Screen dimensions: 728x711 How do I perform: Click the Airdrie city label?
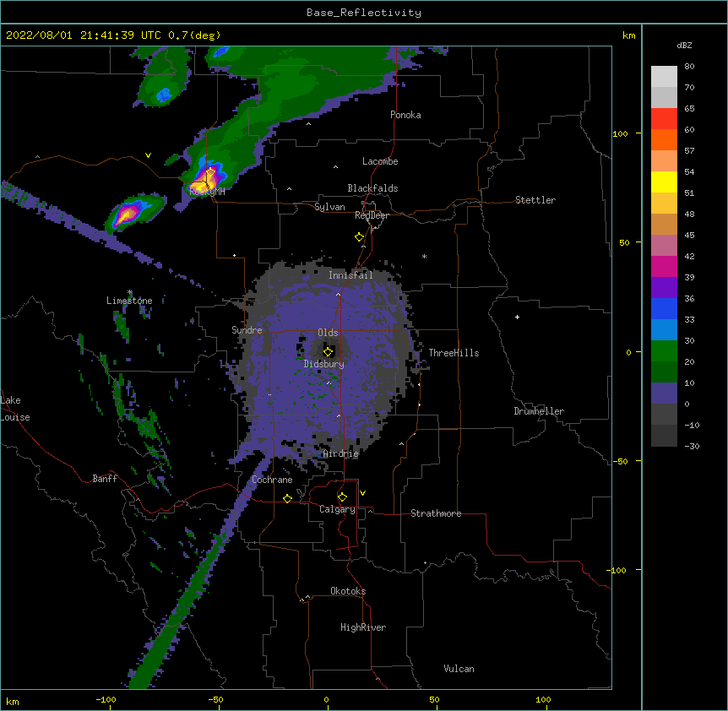pos(340,453)
